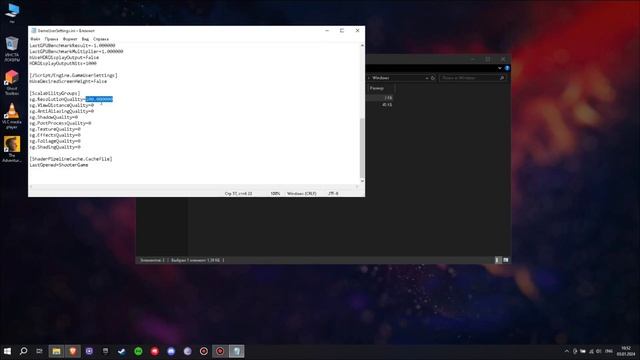The height and width of the screenshot is (360, 640).
Task: Open the volume icon in system tray
Action: [x=599, y=351]
